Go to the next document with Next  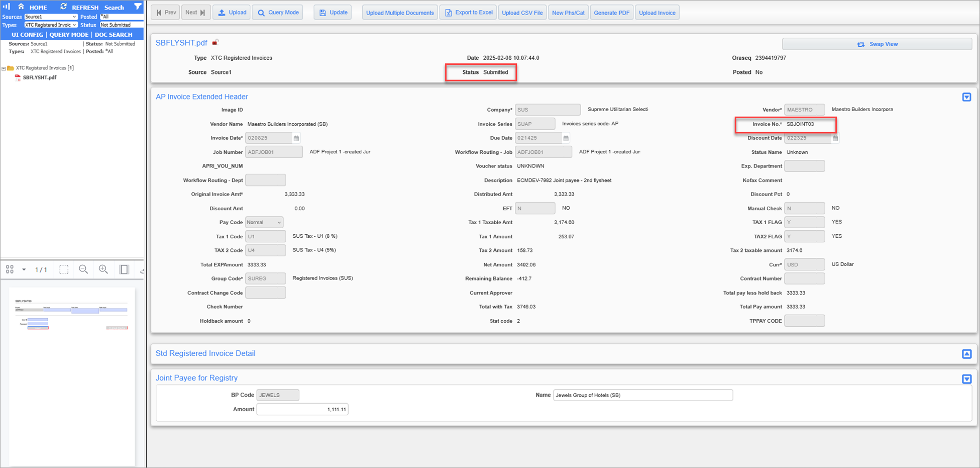coord(195,13)
